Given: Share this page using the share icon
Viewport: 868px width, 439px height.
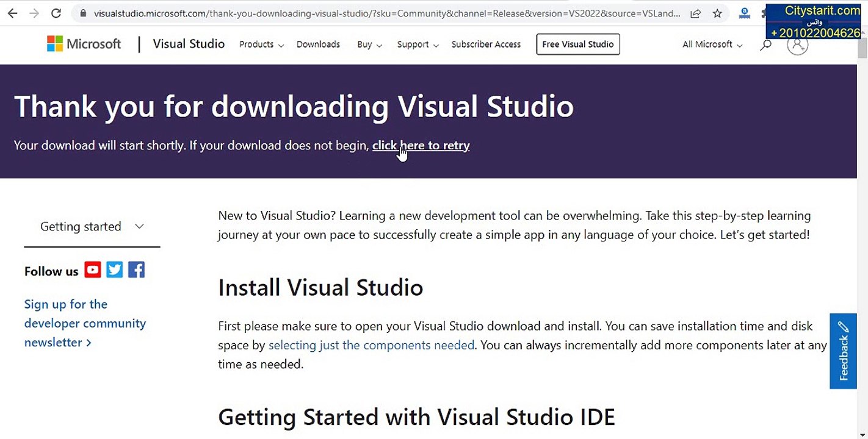Looking at the screenshot, I should tap(695, 13).
